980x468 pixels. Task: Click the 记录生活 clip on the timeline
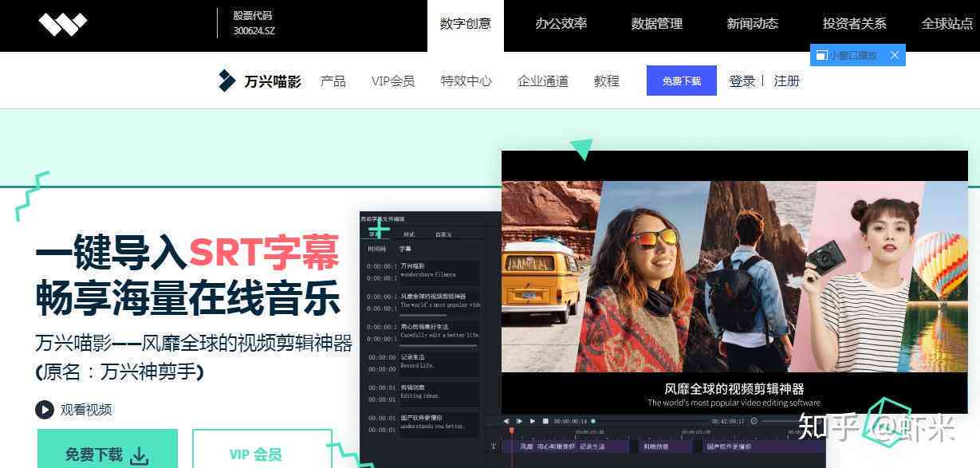point(592,446)
